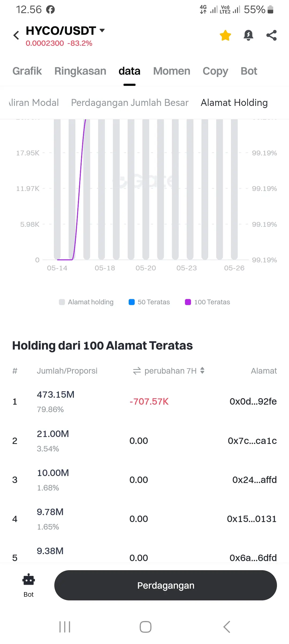
Task: Select the Perdagangan Jumlah Besar subtab
Action: point(130,103)
